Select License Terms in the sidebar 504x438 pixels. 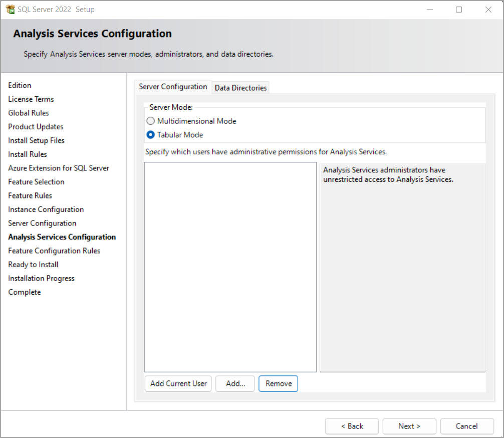click(31, 99)
